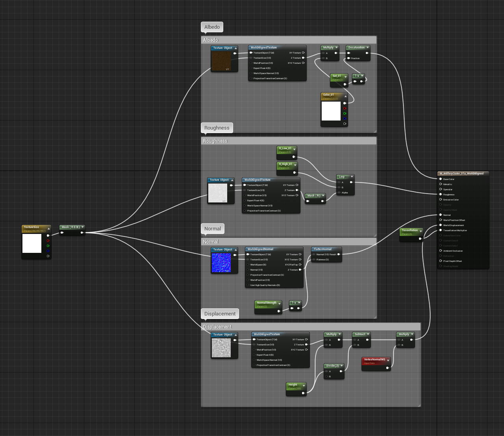Screen dimensions: 504x436
Task: Click the Normal input pin on material output
Action: [x=441, y=215]
